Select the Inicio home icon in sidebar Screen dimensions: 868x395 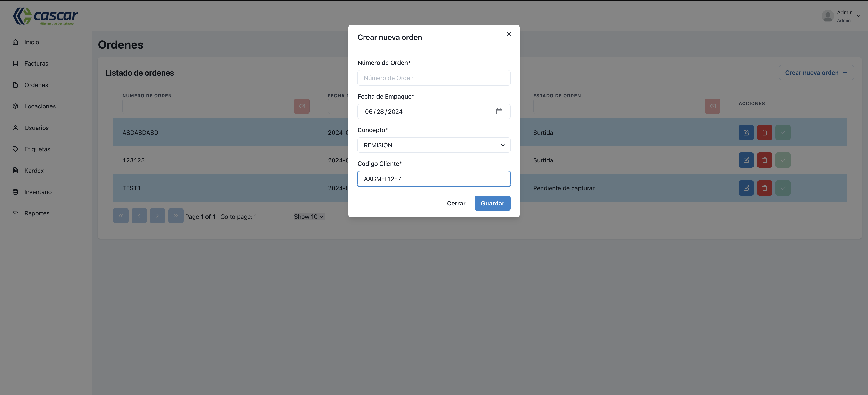pyautogui.click(x=15, y=42)
